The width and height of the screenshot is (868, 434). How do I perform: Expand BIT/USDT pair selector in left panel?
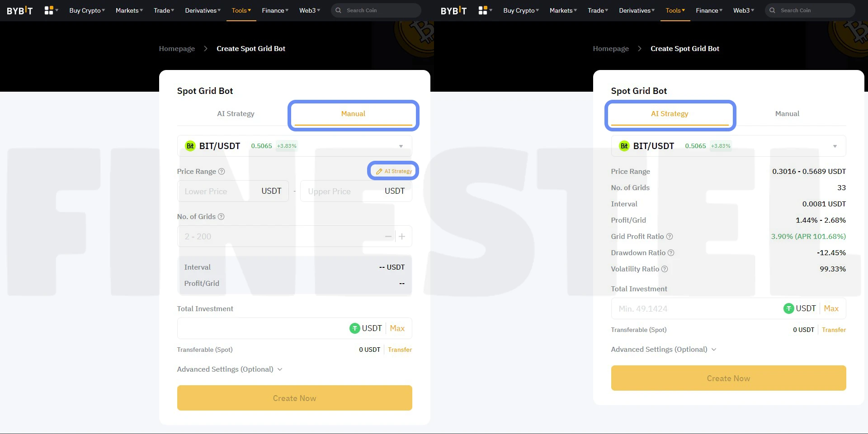tap(294, 146)
